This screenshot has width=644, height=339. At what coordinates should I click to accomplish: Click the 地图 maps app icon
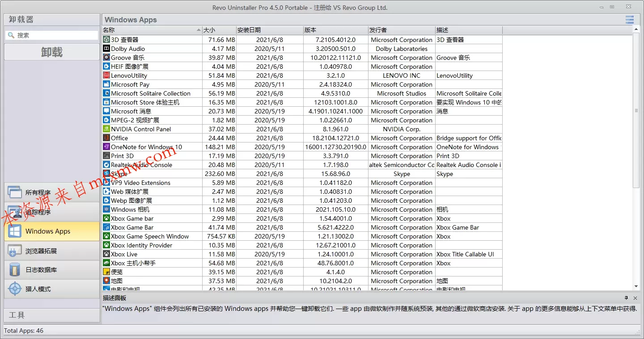coord(106,281)
